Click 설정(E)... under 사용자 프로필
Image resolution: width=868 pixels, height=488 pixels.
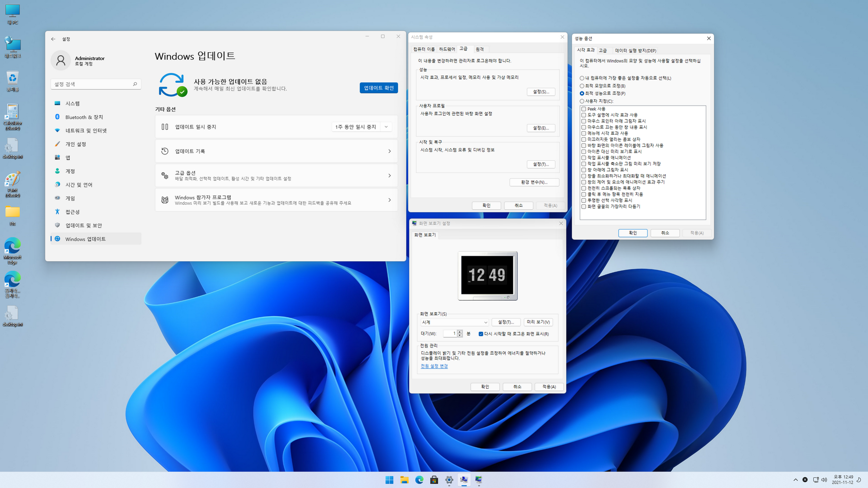click(x=541, y=128)
